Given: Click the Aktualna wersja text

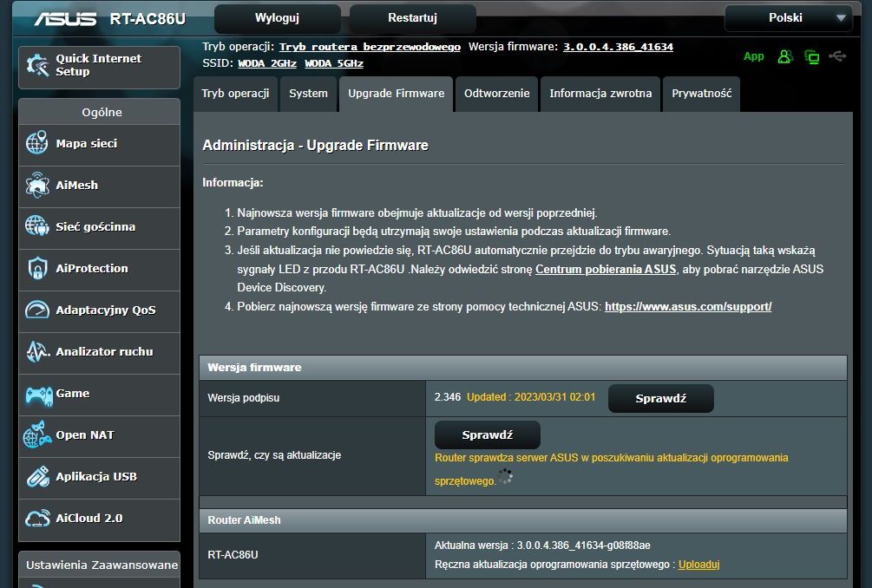Looking at the screenshot, I should coord(542,546).
